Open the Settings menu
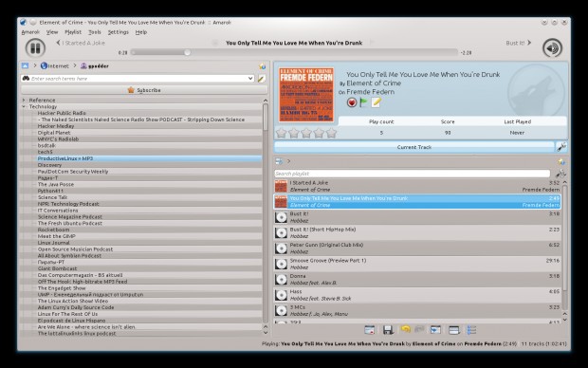 [x=119, y=32]
